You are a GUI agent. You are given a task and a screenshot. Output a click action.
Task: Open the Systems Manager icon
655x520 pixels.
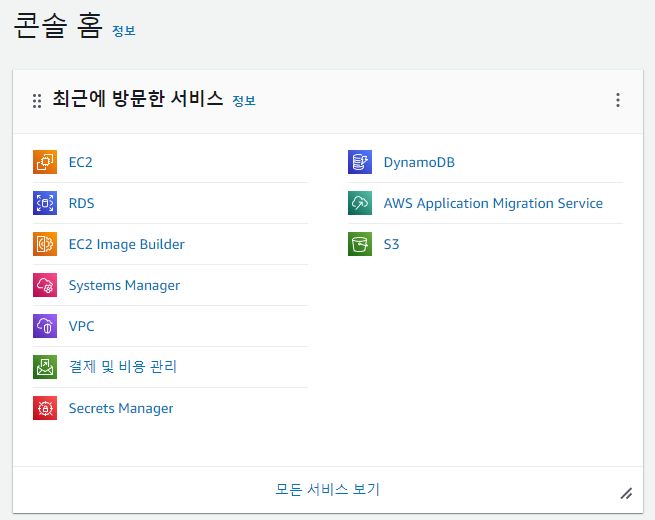[x=45, y=285]
